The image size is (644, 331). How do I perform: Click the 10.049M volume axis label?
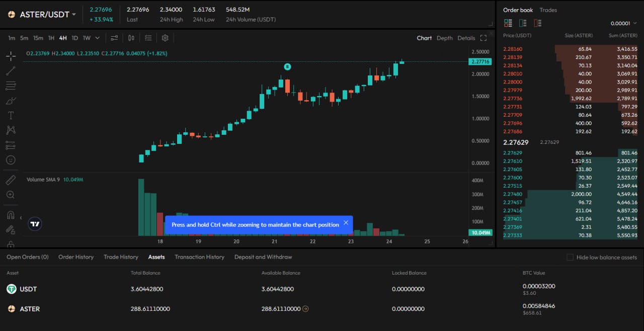(x=479, y=233)
